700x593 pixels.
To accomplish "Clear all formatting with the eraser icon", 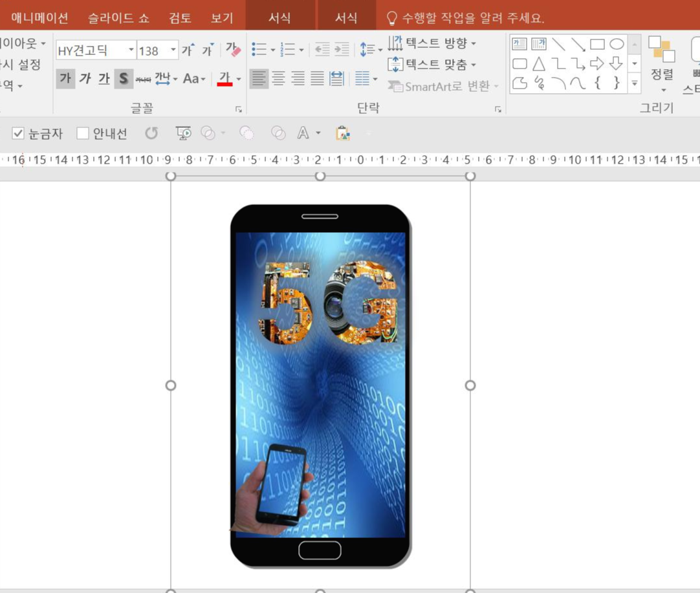I will pyautogui.click(x=233, y=50).
